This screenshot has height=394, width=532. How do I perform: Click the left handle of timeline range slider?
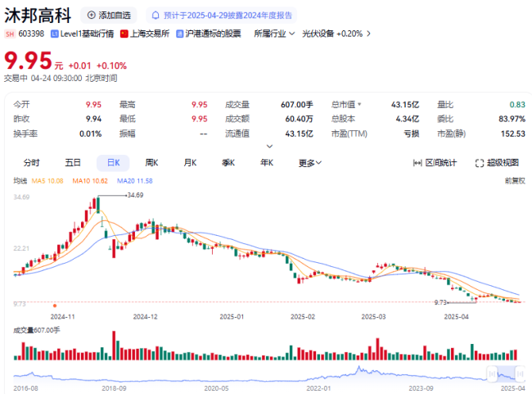pos(491,374)
